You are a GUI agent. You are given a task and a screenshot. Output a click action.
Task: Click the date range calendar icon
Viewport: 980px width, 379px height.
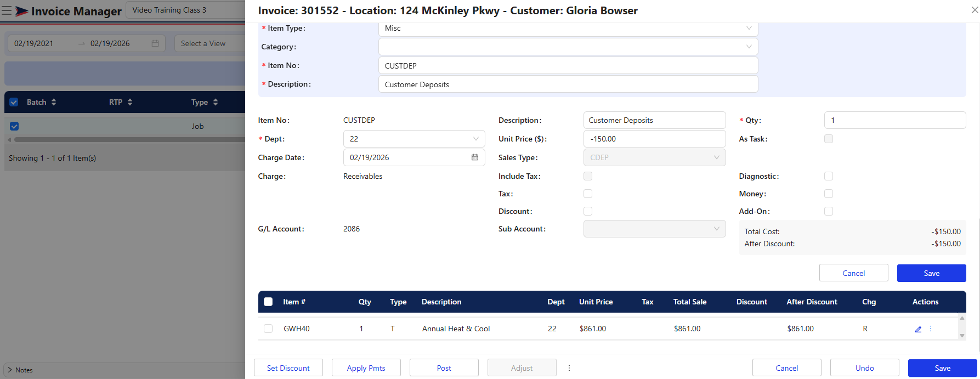point(155,43)
